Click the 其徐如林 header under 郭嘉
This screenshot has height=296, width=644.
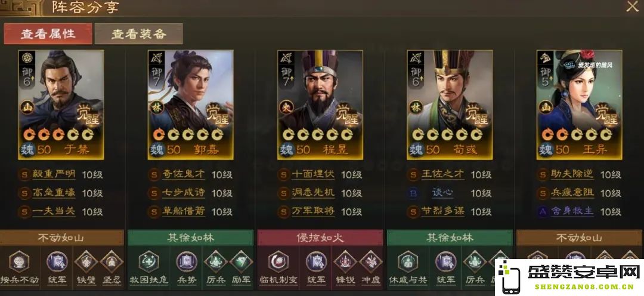coord(191,238)
